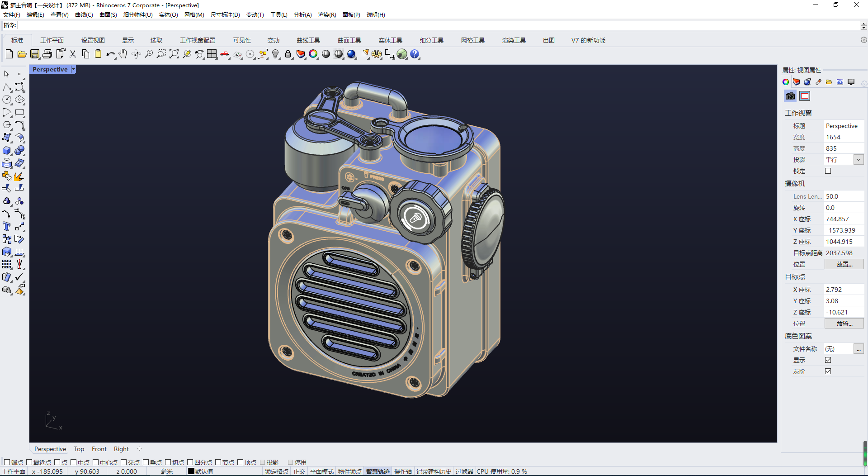The width and height of the screenshot is (868, 476).
Task: Open the 曲线(C) menu
Action: pos(84,14)
